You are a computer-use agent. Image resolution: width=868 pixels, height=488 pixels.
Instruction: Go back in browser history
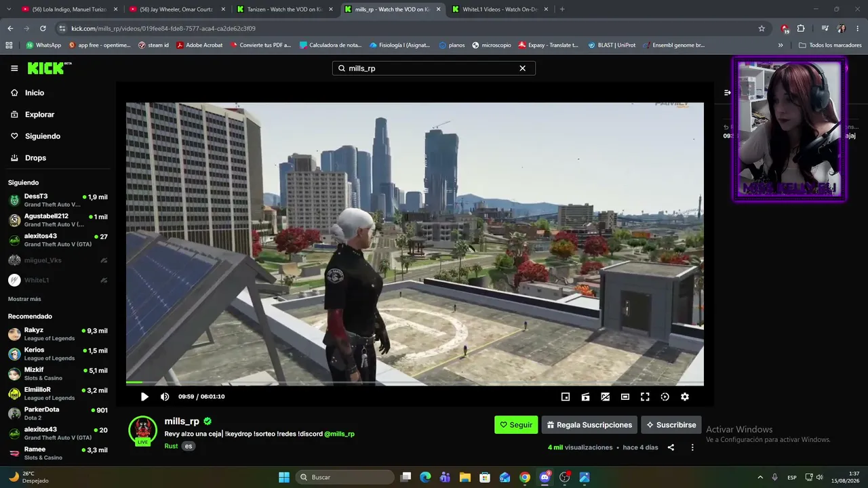tap(10, 28)
